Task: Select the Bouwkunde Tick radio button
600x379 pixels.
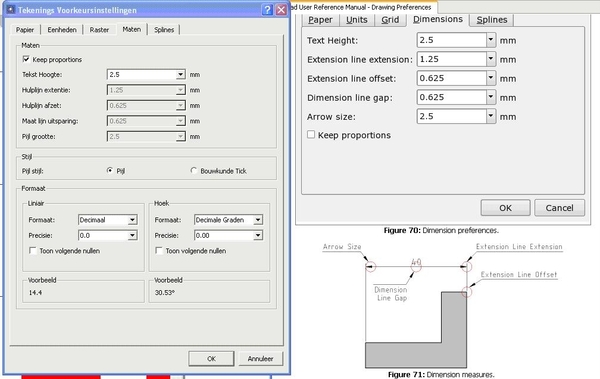Action: 194,170
